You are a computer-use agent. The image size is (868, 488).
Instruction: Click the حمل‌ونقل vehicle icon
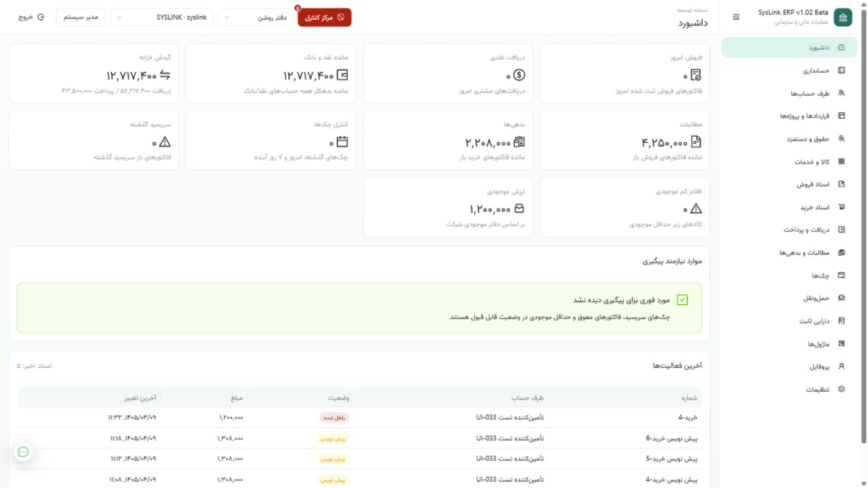[842, 298]
